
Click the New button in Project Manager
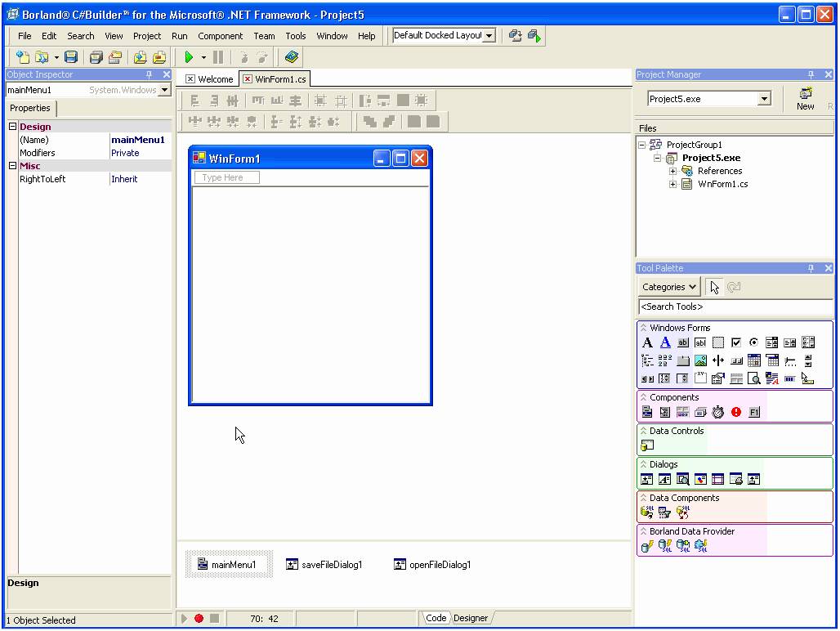click(805, 99)
